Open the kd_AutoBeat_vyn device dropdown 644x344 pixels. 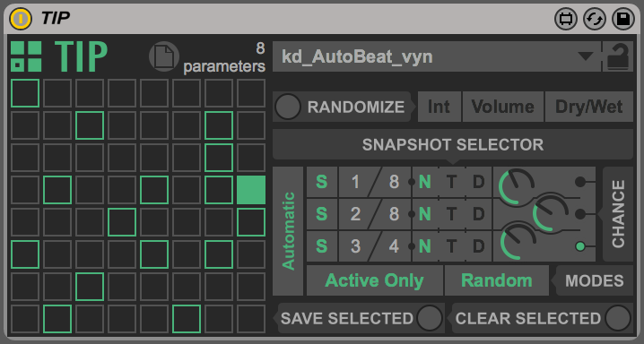pyautogui.click(x=437, y=56)
